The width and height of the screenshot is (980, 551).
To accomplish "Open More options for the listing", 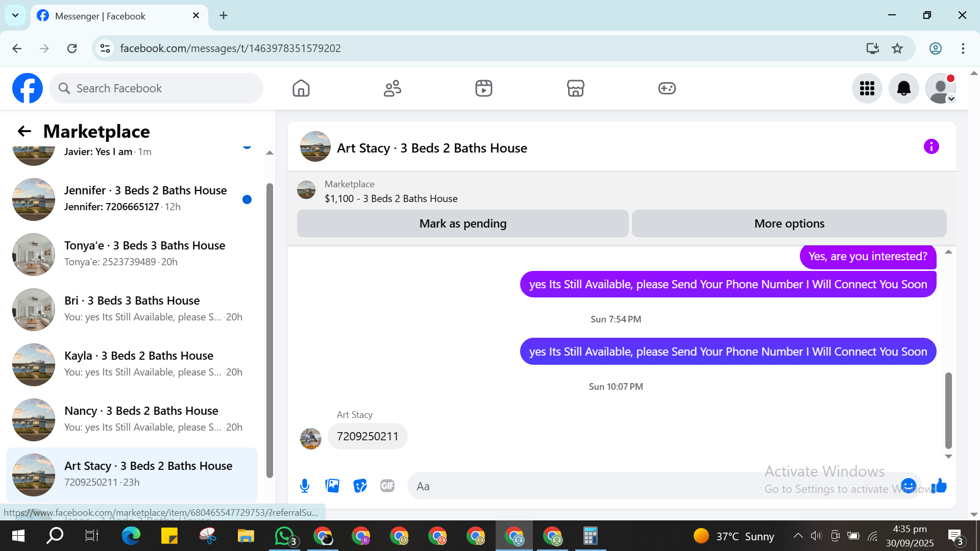I will click(x=789, y=223).
